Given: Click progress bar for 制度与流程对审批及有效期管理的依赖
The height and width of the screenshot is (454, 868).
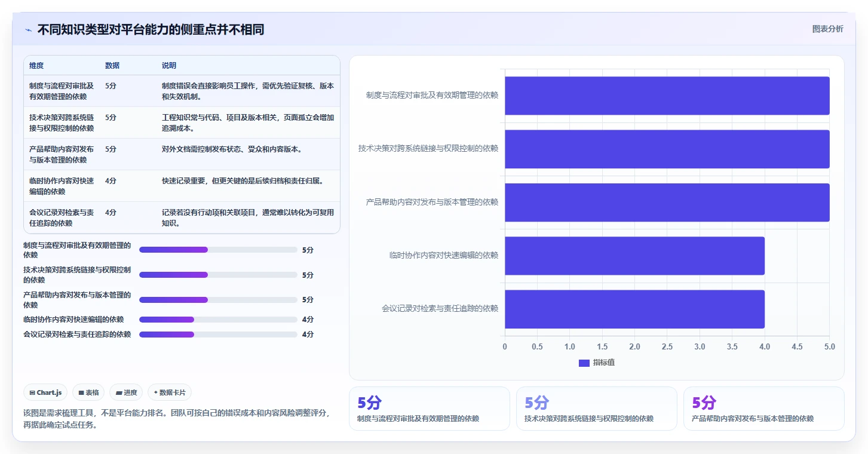Looking at the screenshot, I should [x=218, y=250].
